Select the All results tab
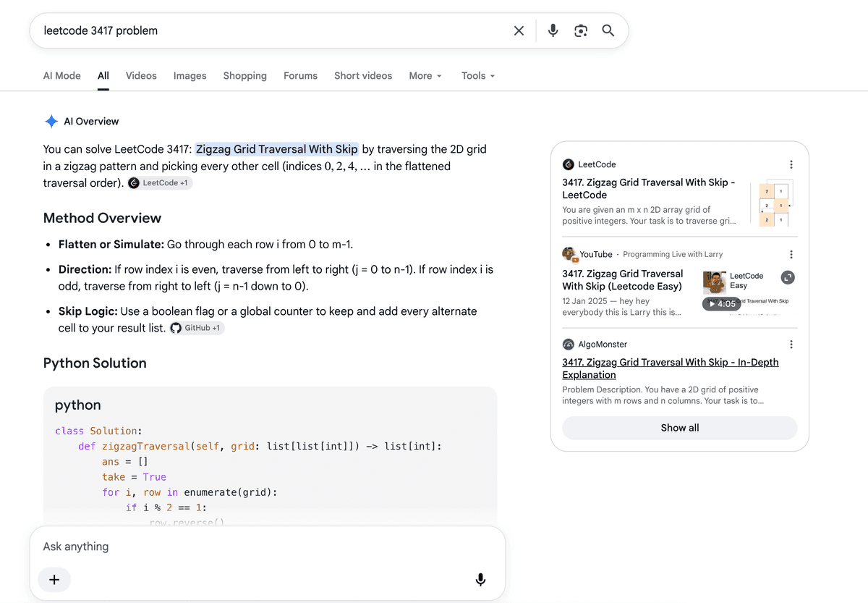868x603 pixels. [103, 75]
